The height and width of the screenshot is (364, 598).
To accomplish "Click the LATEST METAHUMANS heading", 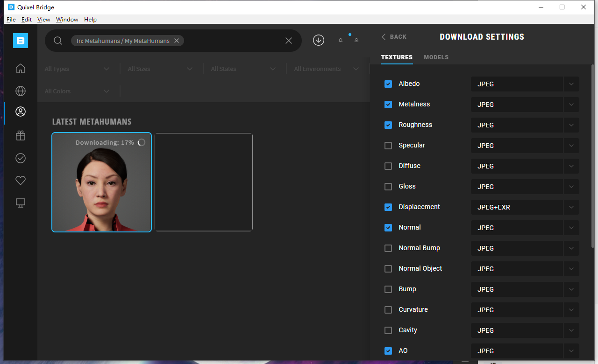I will [92, 122].
